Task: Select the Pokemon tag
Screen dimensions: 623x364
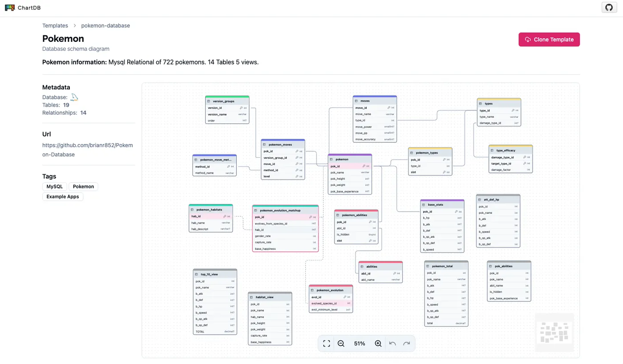Action: [83, 187]
